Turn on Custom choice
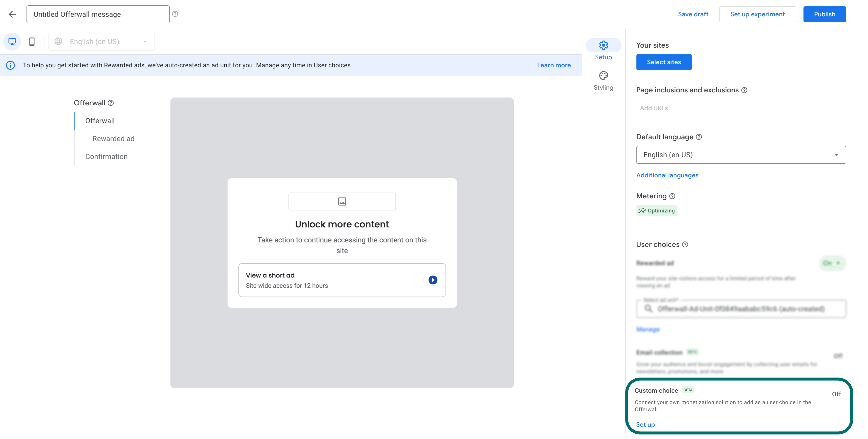 837,394
